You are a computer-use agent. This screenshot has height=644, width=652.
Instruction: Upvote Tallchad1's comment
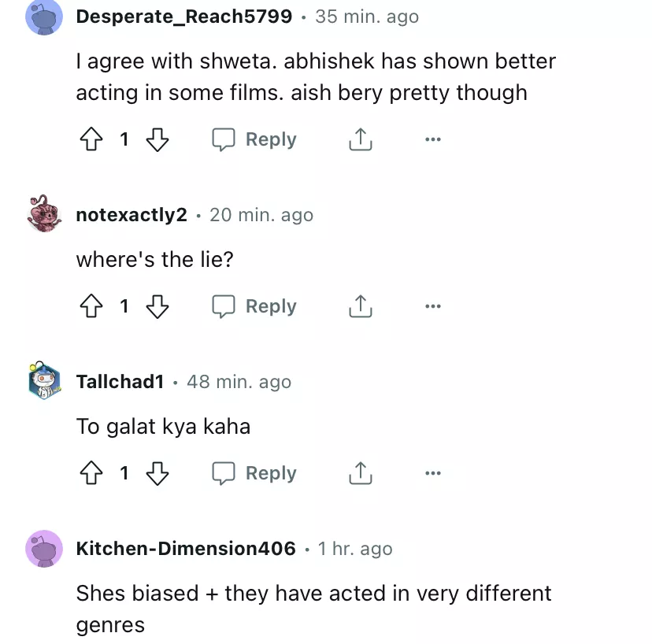tap(91, 473)
